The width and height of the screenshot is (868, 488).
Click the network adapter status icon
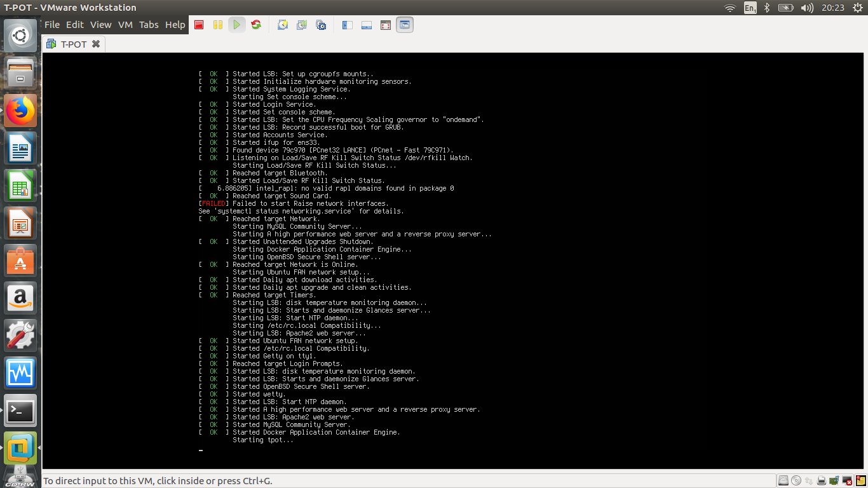tap(809, 480)
